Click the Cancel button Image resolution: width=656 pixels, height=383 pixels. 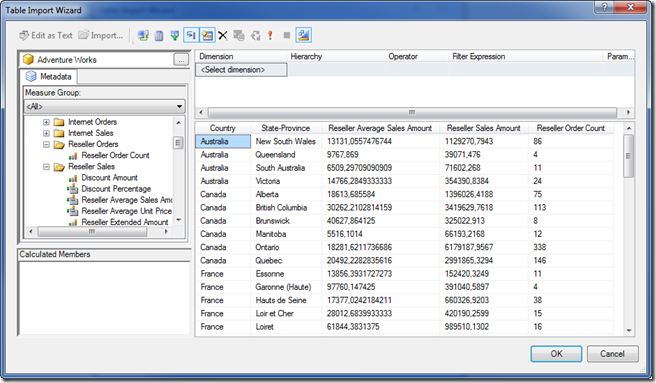[612, 354]
